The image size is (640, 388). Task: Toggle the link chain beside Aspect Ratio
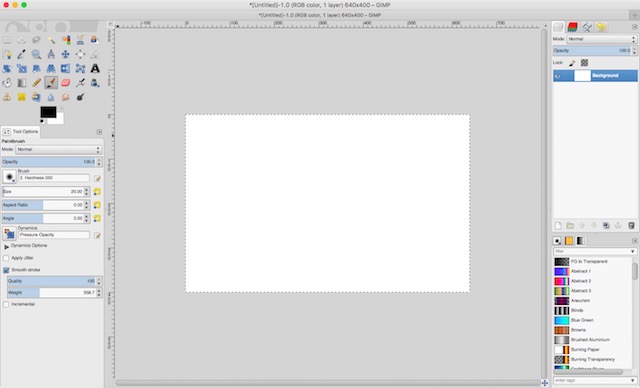tap(97, 205)
